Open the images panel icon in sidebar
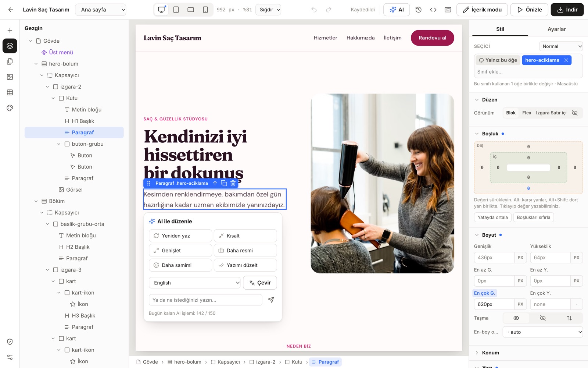 coord(10,77)
